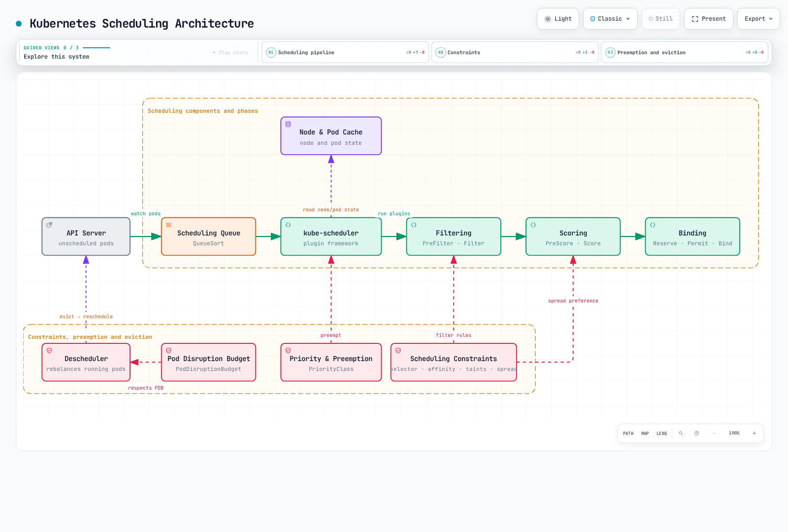Select the Scheduling Queue node title
Image resolution: width=788 pixels, height=532 pixels.
(x=209, y=233)
